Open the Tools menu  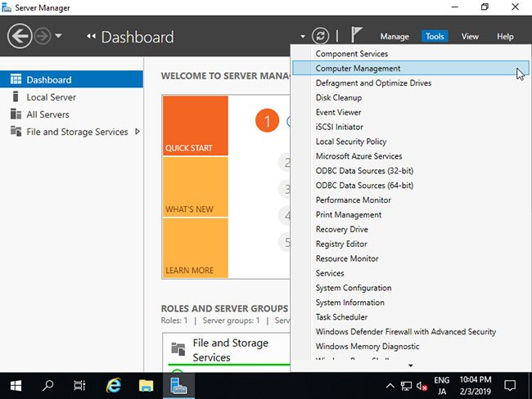click(x=435, y=36)
